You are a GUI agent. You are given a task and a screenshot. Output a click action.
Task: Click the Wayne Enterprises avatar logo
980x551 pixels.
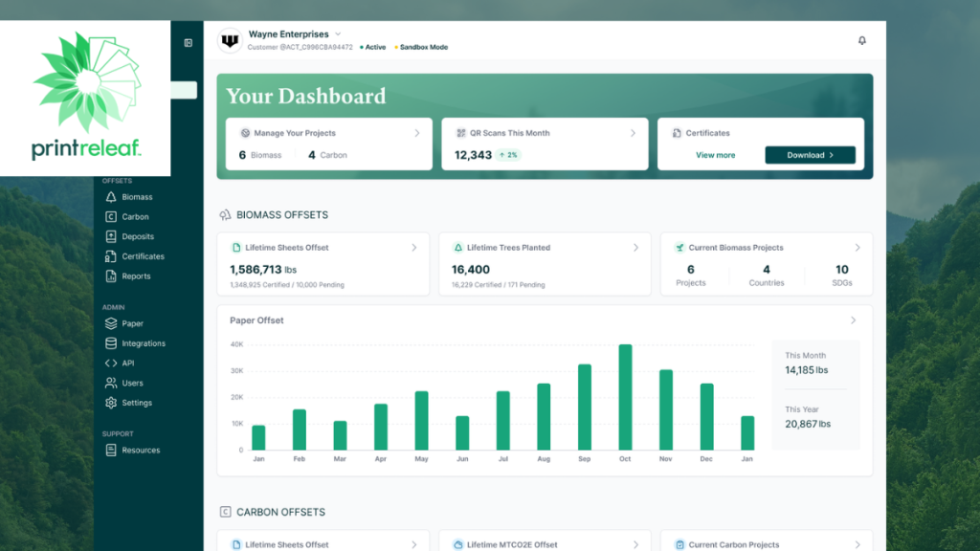tap(230, 40)
